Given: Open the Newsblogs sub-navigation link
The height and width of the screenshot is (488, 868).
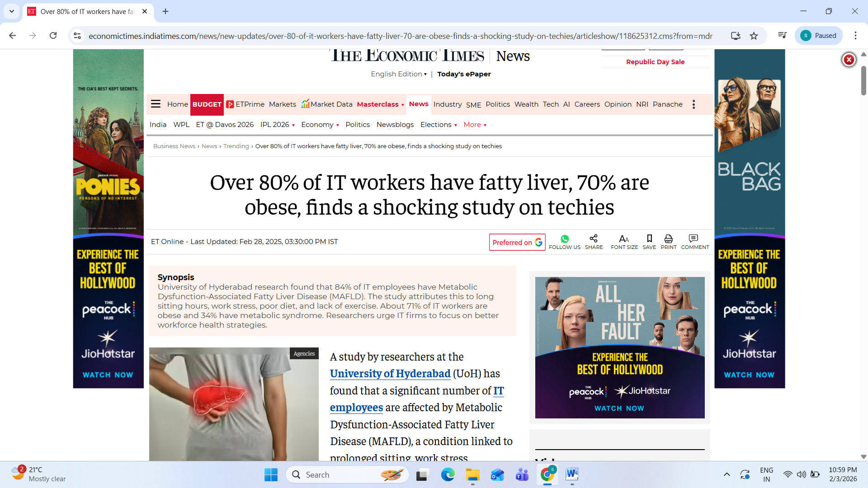Looking at the screenshot, I should click(395, 125).
